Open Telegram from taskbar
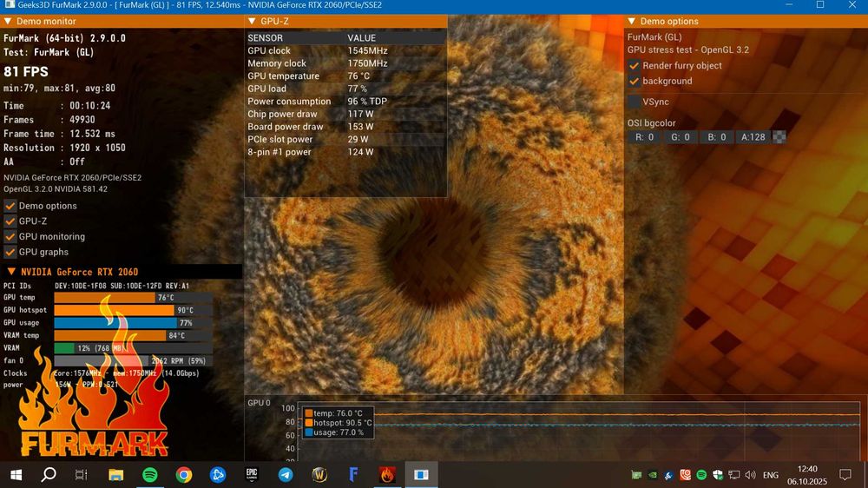This screenshot has width=868, height=488. coord(286,475)
